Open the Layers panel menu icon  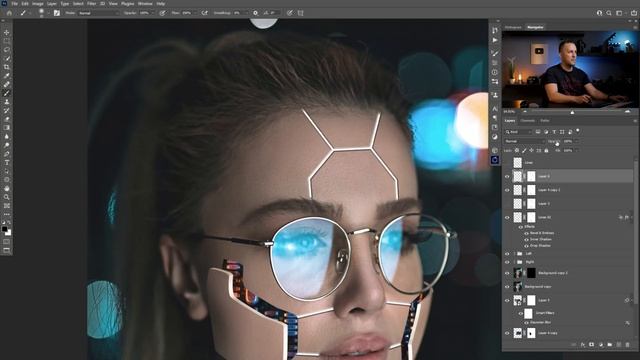coord(635,121)
